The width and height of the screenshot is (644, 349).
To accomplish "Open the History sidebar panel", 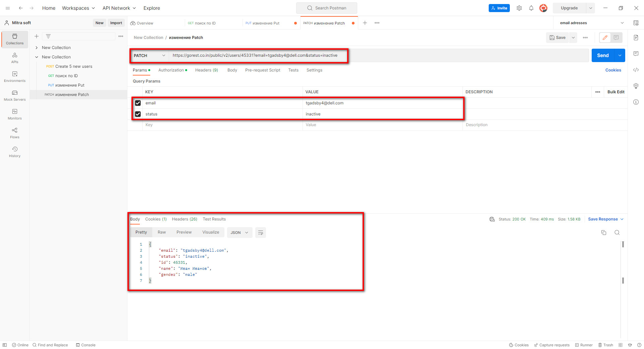I will click(x=15, y=152).
